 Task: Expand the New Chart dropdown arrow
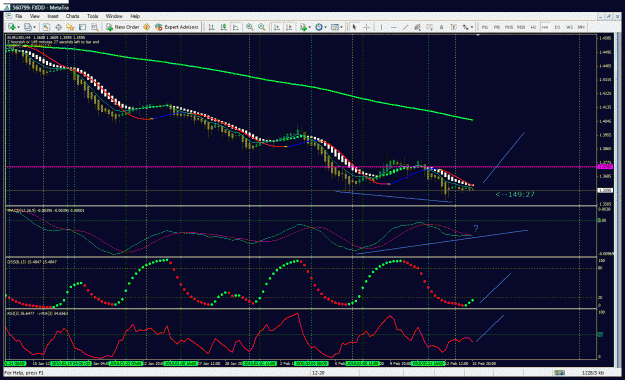tap(19, 27)
